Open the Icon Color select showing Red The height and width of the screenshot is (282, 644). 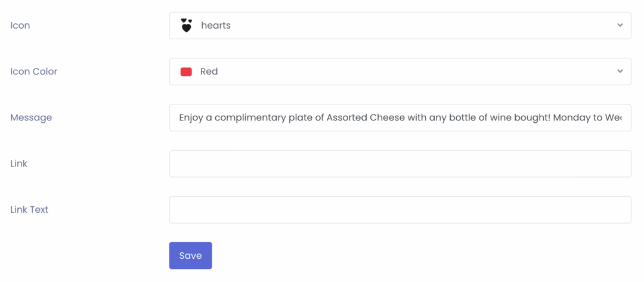coord(400,72)
